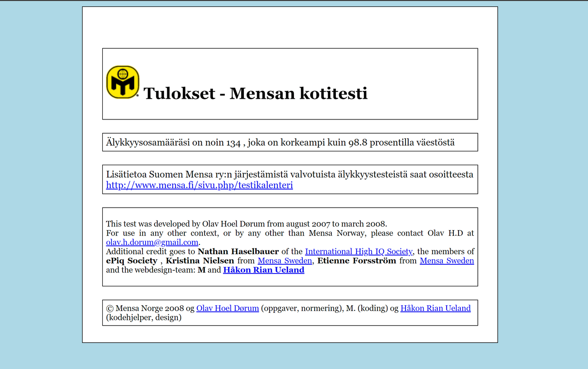The width and height of the screenshot is (588, 369).
Task: Click the heading Tulokset - Mensan kotitesti
Action: pos(256,93)
